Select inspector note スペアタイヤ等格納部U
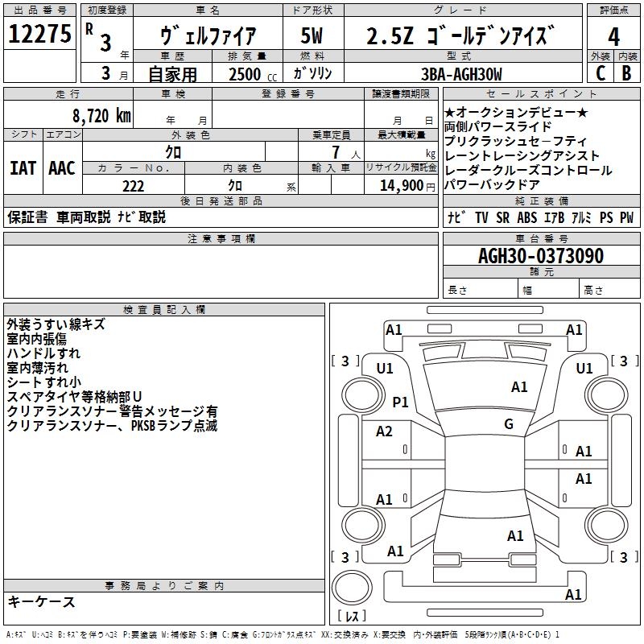This screenshot has height=644, width=644. click(x=74, y=397)
